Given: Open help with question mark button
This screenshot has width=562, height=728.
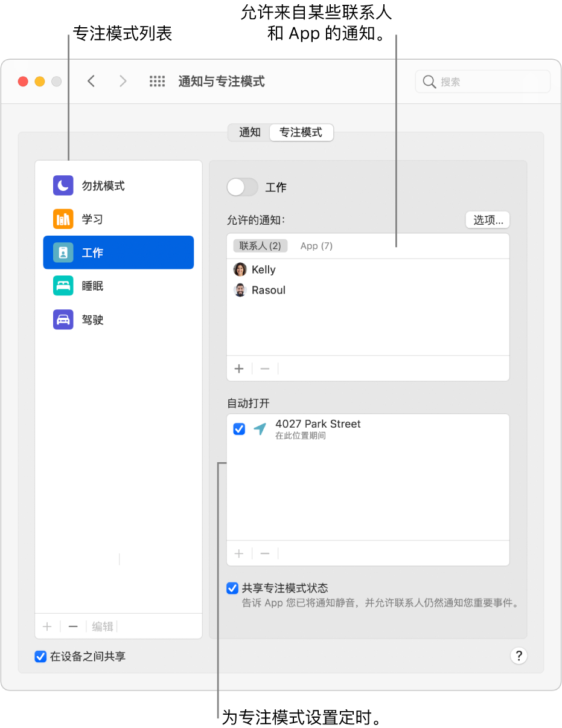Looking at the screenshot, I should click(519, 656).
